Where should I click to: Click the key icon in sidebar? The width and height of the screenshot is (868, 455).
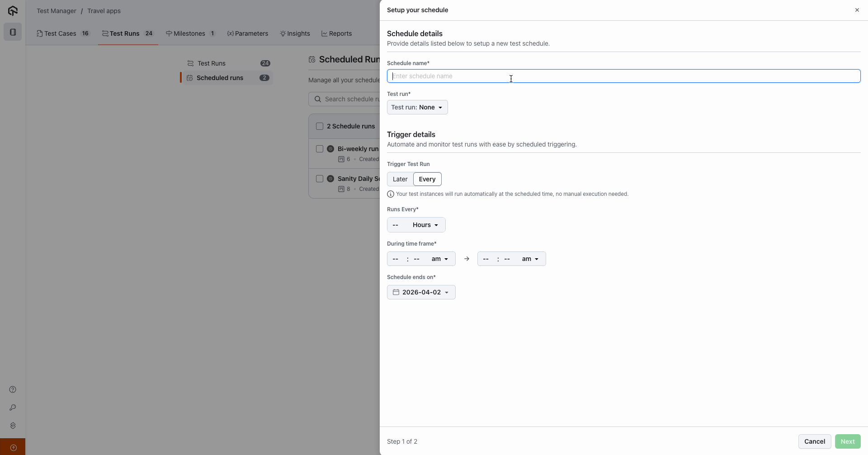(13, 408)
